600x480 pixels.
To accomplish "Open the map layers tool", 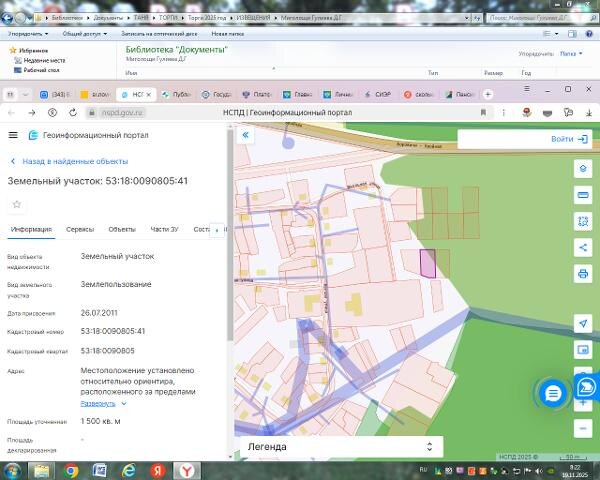I will 583,168.
